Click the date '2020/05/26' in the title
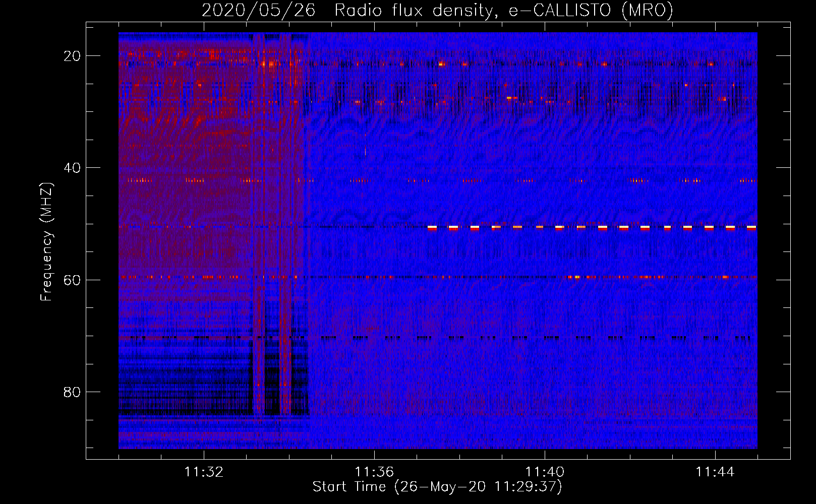 259,11
